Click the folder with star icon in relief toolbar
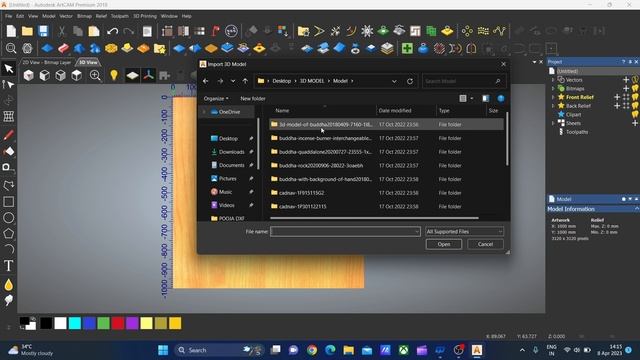The width and height of the screenshot is (640, 360). tap(160, 48)
